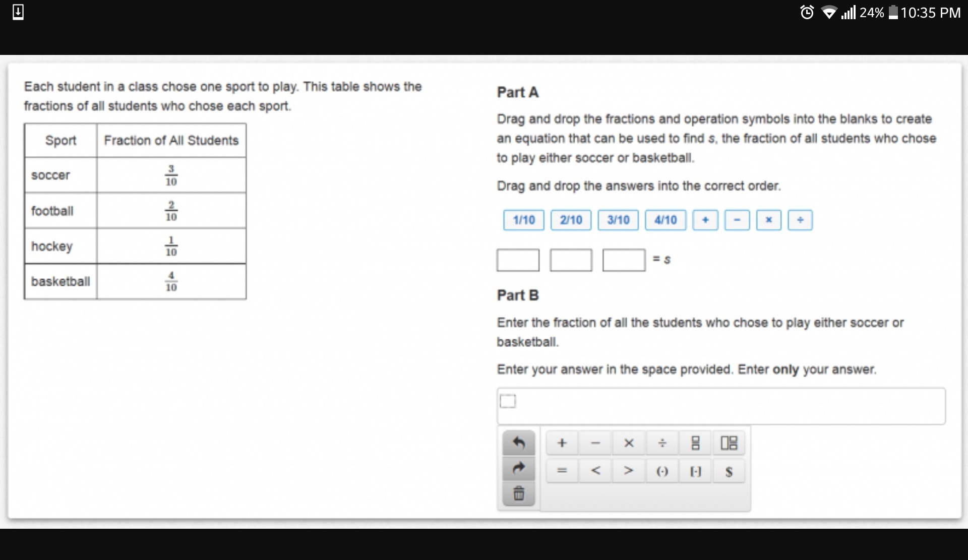Click the undo arrow in the math keypad

click(x=519, y=443)
